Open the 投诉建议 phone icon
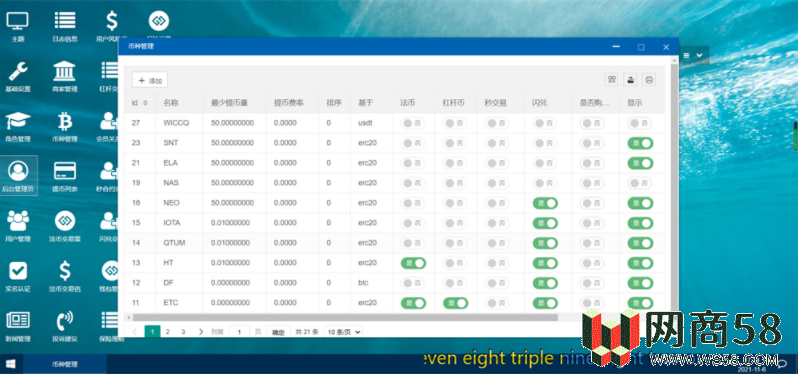798x374 pixels. point(65,326)
